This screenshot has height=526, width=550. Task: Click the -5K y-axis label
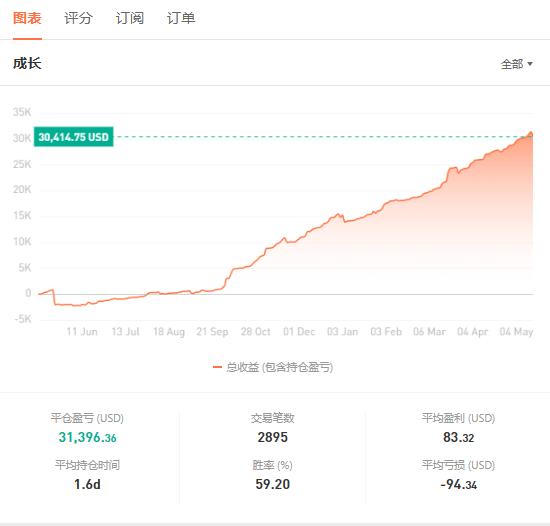point(23,319)
